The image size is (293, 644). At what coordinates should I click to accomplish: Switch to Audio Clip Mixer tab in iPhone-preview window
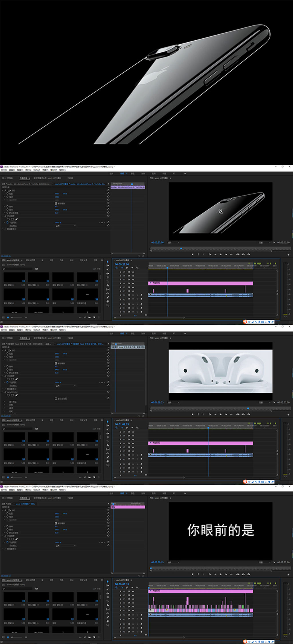point(47,178)
